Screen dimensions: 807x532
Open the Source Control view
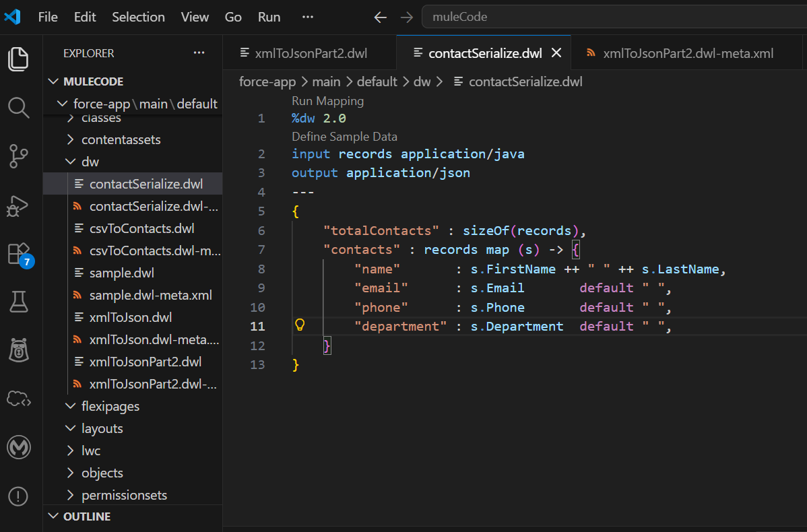tap(18, 156)
